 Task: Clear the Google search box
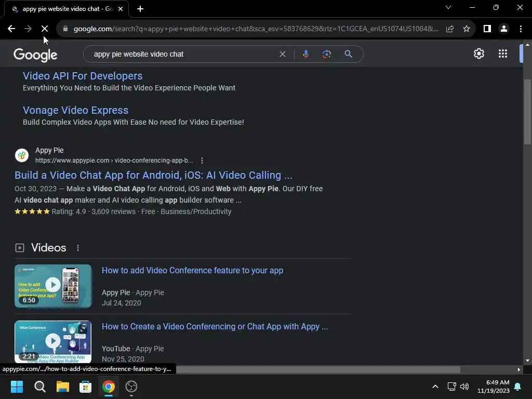point(282,54)
